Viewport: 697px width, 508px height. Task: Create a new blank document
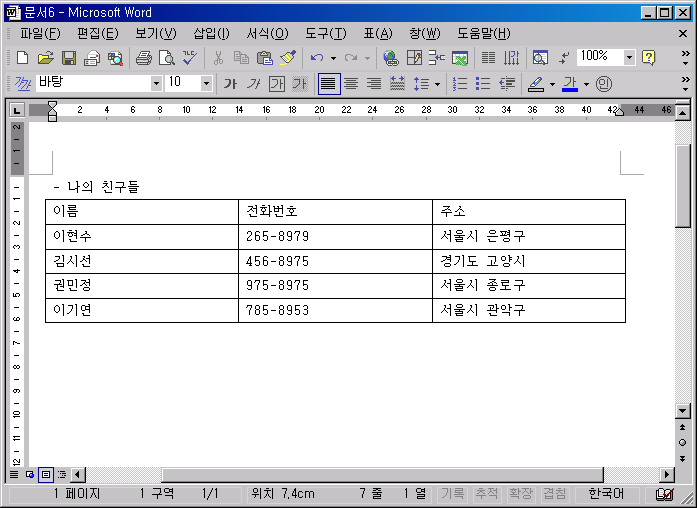(x=22, y=58)
